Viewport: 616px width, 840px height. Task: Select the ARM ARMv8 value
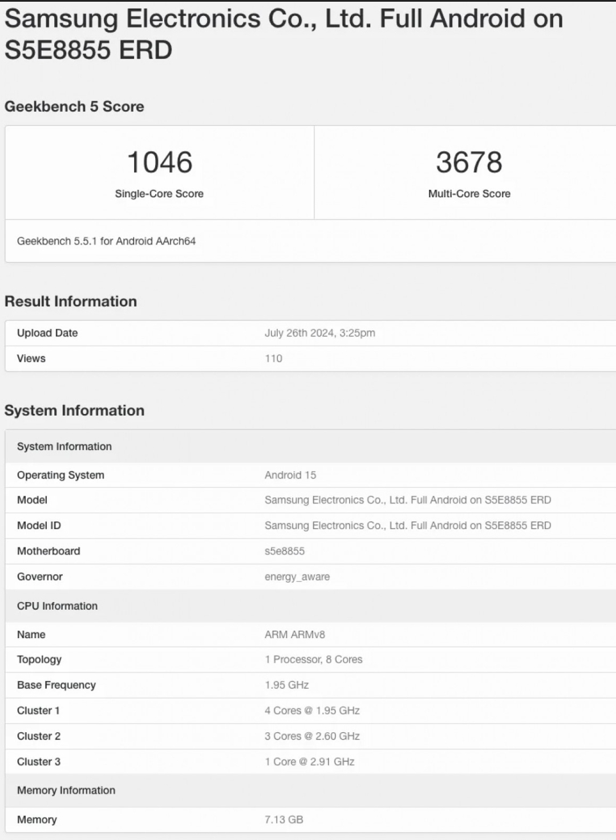point(295,635)
